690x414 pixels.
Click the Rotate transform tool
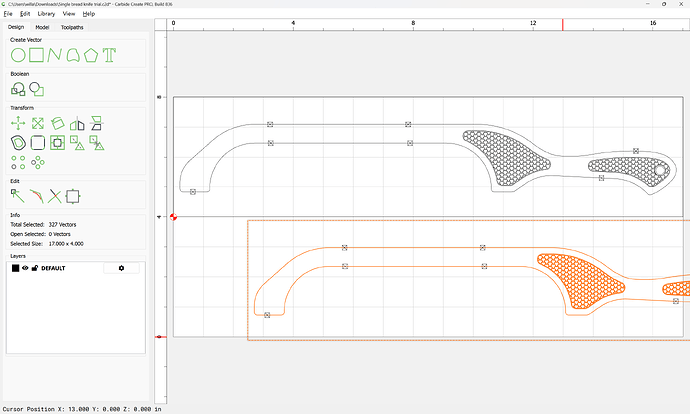pos(57,124)
